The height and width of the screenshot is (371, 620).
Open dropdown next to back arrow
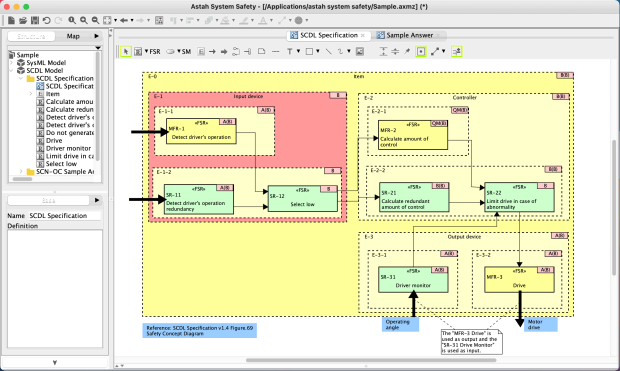click(132, 20)
